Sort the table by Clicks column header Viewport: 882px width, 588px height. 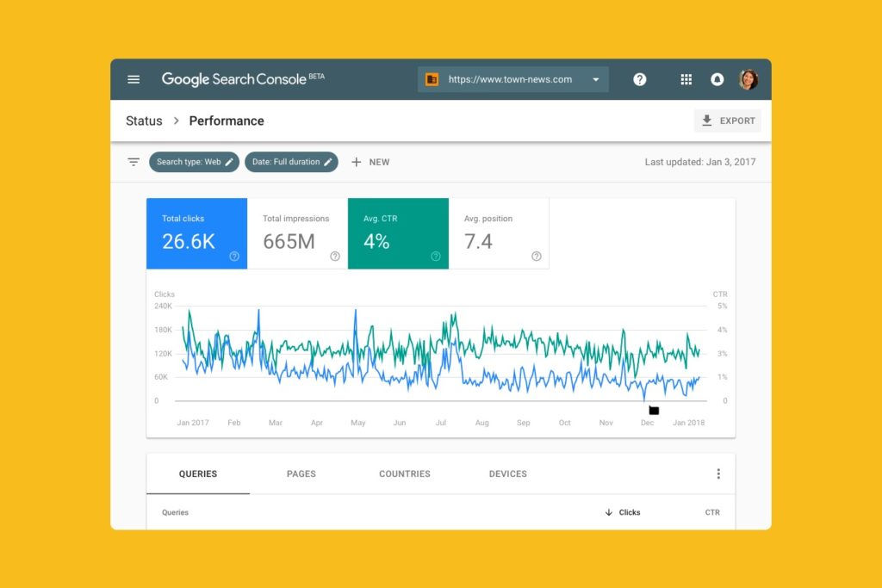624,512
